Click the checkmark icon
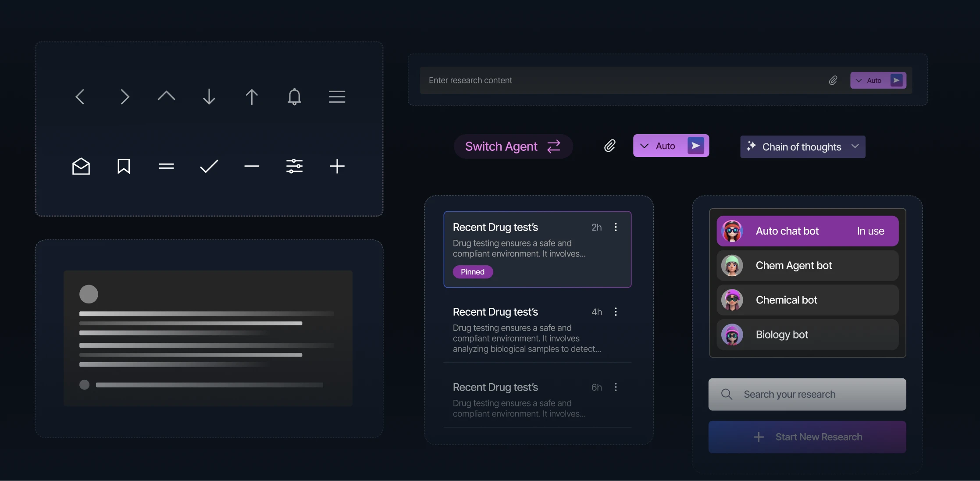This screenshot has height=481, width=980. point(209,166)
